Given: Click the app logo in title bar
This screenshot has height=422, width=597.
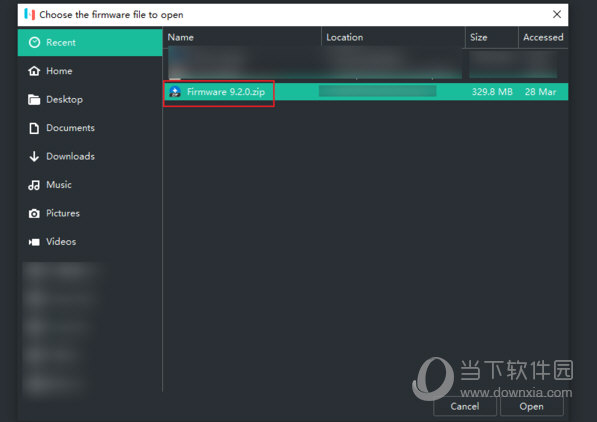Looking at the screenshot, I should [30, 14].
